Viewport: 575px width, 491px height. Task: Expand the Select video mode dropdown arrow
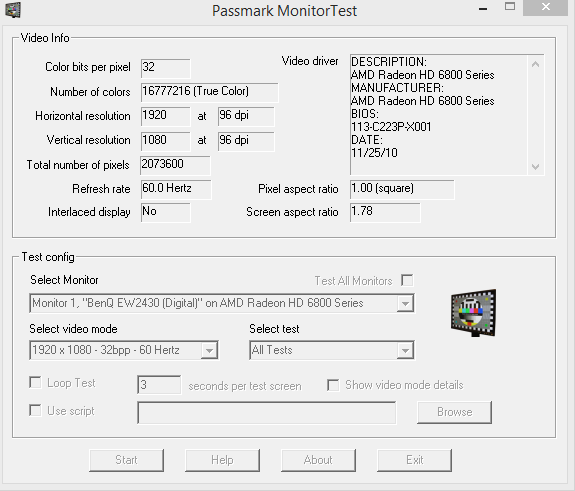[209, 350]
